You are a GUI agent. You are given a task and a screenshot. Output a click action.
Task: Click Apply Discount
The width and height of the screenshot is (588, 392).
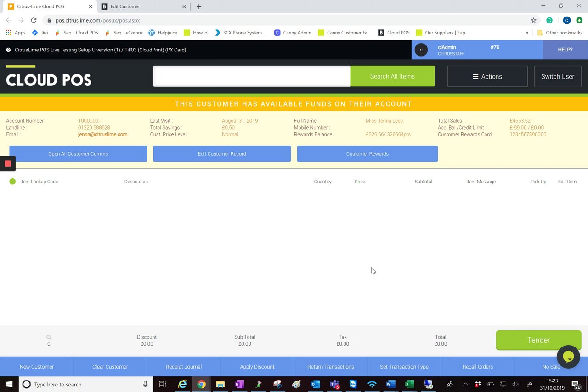[x=257, y=367]
